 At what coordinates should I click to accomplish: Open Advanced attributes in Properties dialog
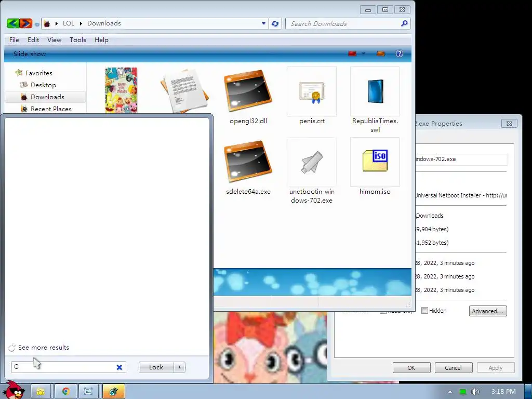tap(487, 311)
